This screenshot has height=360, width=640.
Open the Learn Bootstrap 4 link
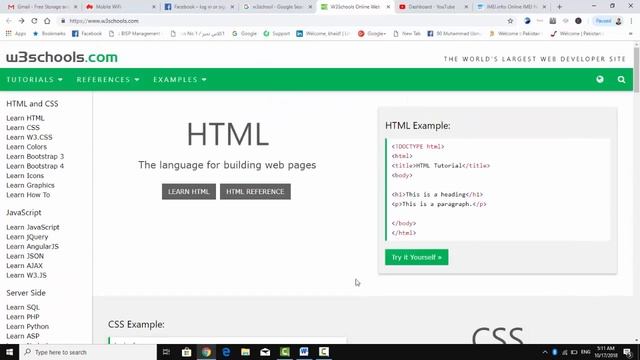pos(35,166)
